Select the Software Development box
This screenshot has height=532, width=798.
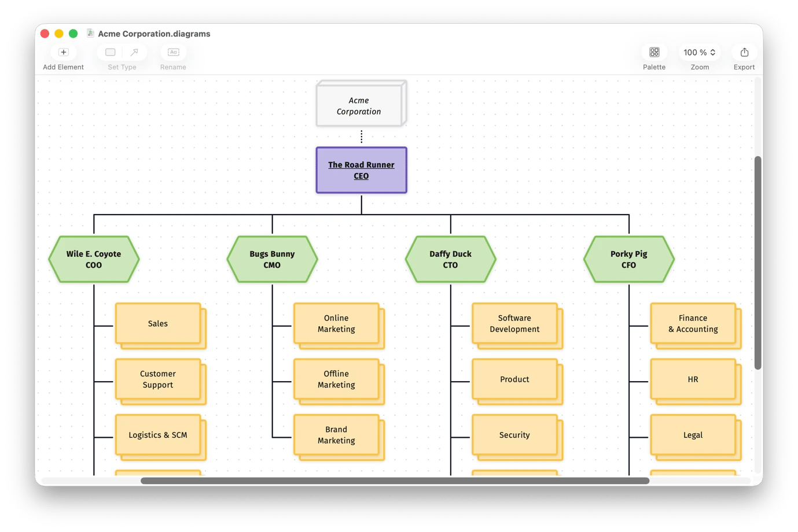pyautogui.click(x=517, y=326)
